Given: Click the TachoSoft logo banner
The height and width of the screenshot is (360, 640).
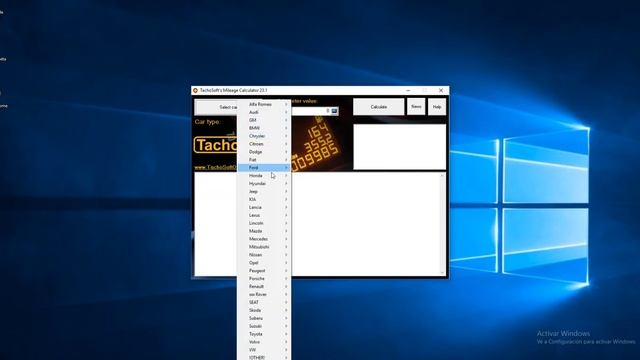Looking at the screenshot, I should (215, 145).
